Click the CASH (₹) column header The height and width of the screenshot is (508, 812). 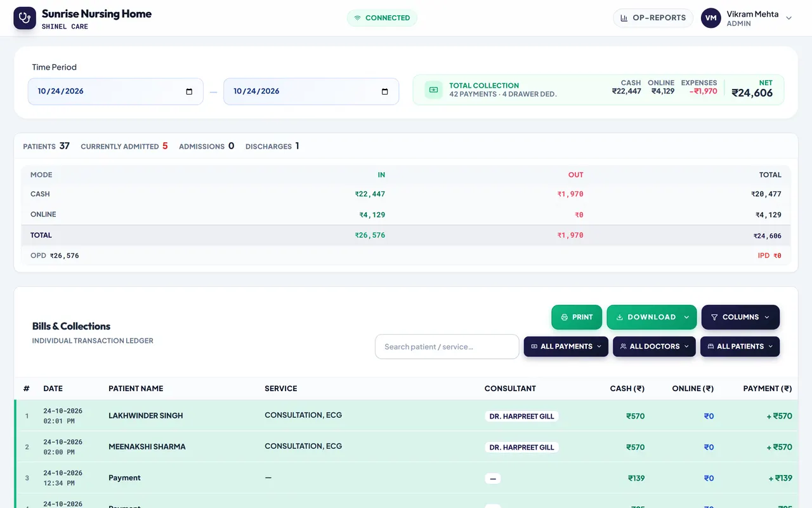pos(627,389)
